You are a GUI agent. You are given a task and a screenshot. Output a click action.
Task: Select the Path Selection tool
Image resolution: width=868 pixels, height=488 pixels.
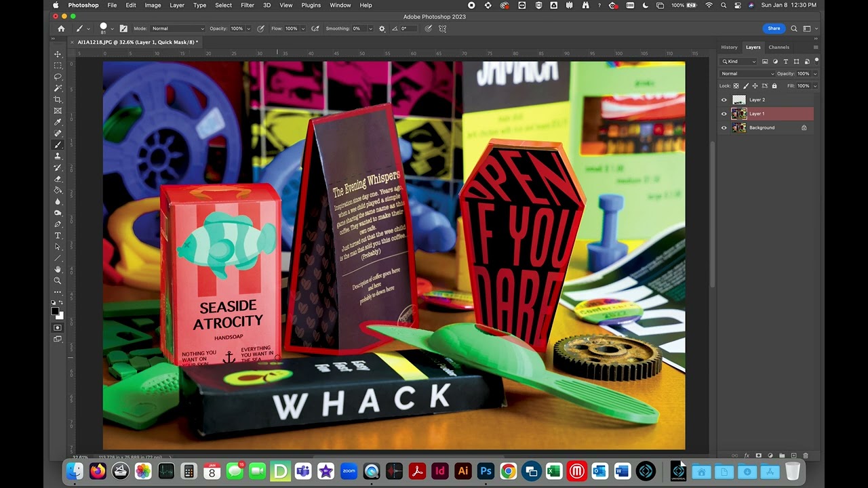point(58,247)
